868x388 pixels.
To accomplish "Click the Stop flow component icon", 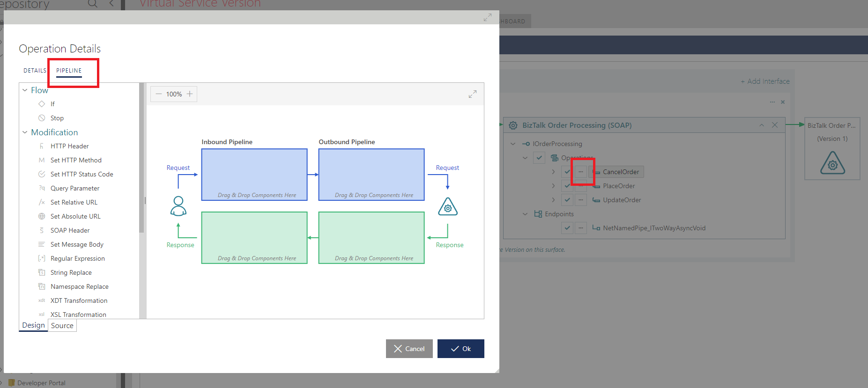I will 42,118.
